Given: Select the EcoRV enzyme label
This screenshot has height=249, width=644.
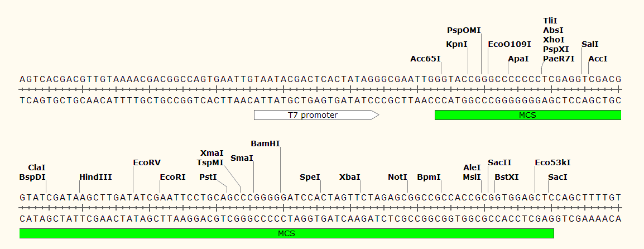Looking at the screenshot, I should [147, 162].
